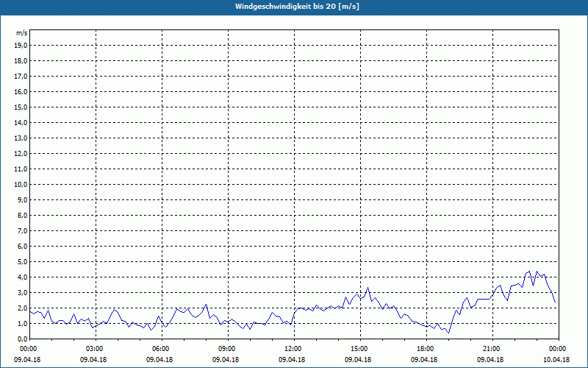This screenshot has width=588, height=368.
Task: Click the 09.04.18 date under 03:00
Action: [x=94, y=360]
